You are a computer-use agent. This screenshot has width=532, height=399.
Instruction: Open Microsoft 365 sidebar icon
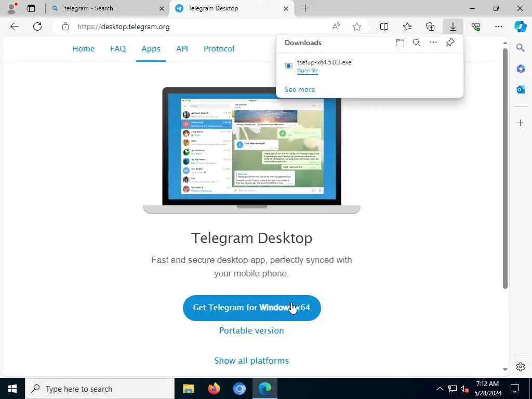pos(520,69)
